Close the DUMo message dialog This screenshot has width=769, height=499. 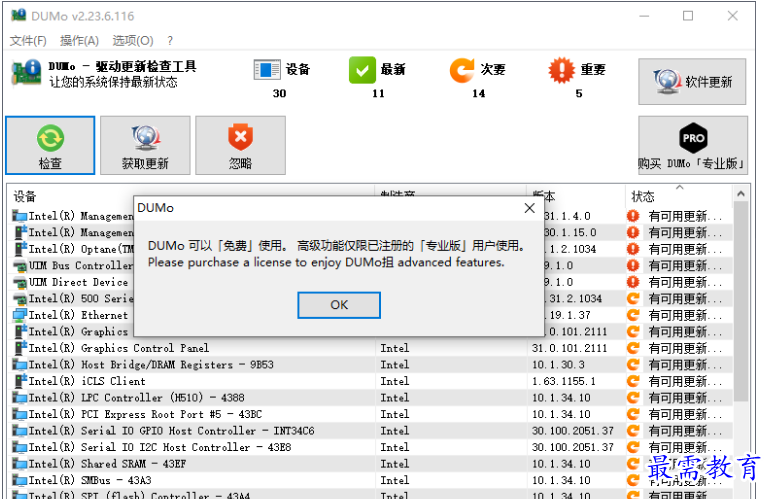click(529, 208)
